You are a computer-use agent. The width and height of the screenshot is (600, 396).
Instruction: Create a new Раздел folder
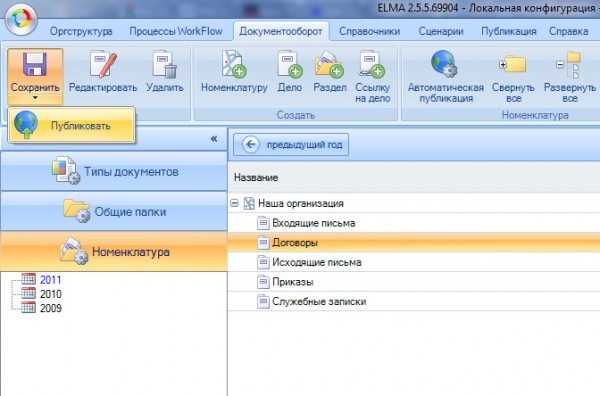tap(329, 64)
